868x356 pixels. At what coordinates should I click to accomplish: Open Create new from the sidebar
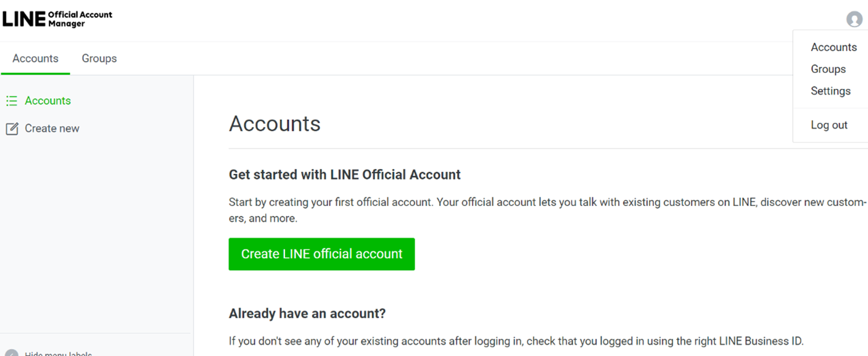coord(52,128)
